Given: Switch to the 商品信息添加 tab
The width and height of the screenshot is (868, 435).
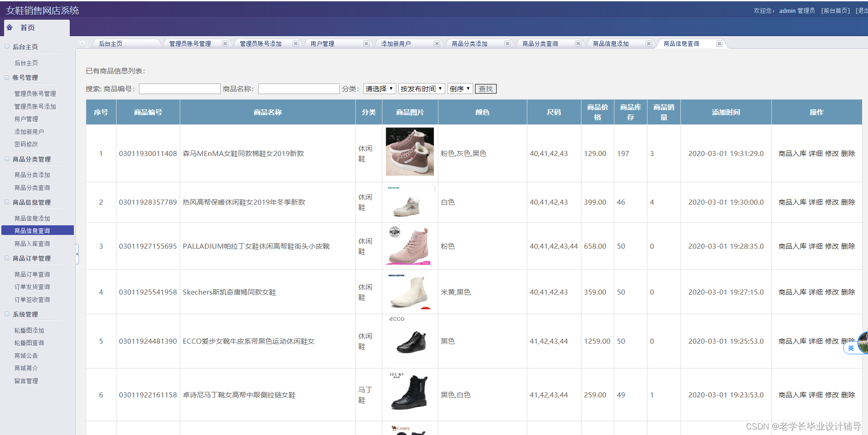Looking at the screenshot, I should [x=611, y=43].
